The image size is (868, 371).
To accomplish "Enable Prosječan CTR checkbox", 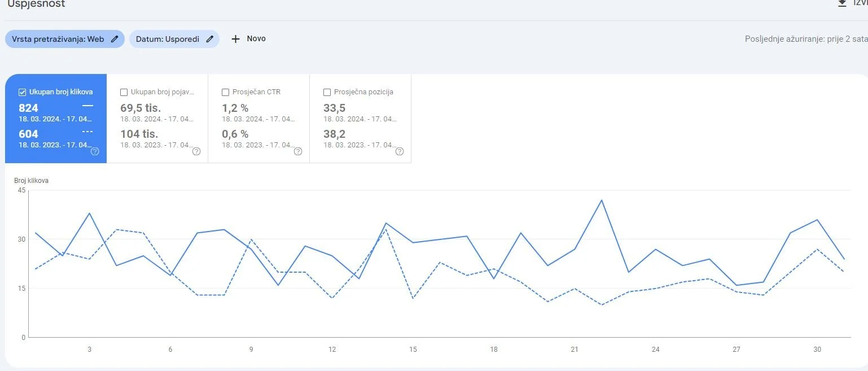I will tap(226, 92).
